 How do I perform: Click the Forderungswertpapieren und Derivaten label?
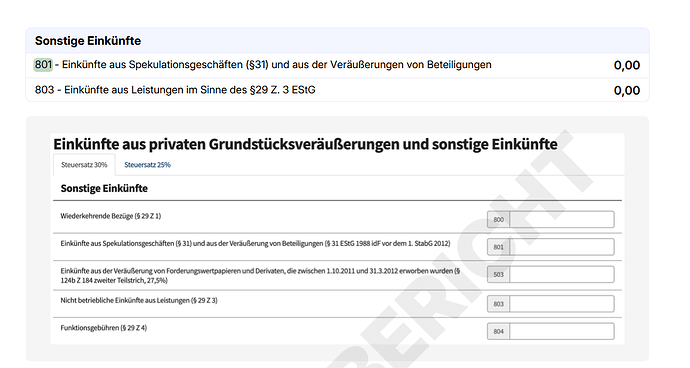pos(261,276)
